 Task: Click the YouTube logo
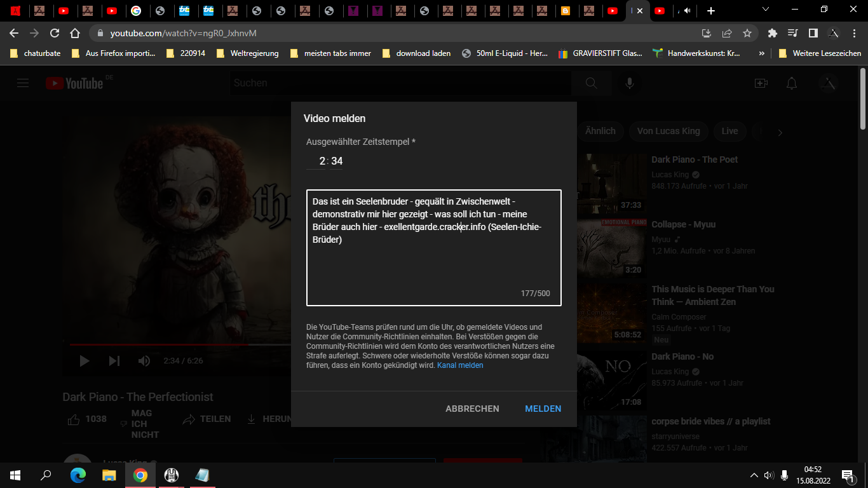[x=74, y=83]
